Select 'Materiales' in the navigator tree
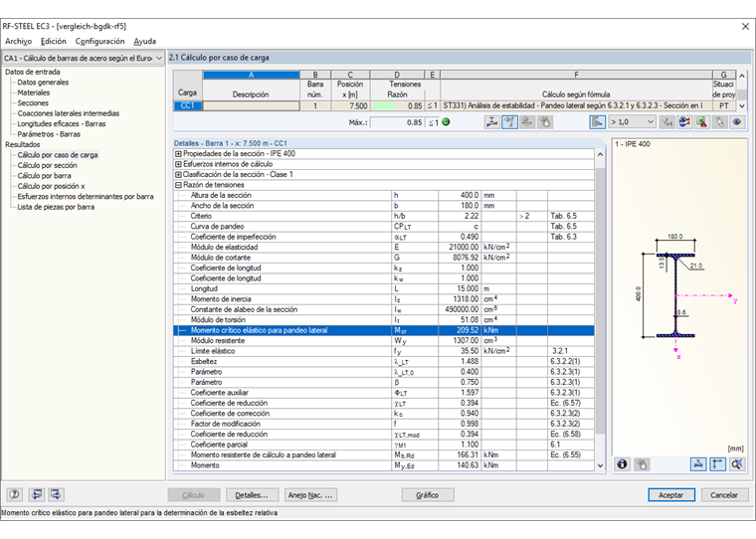The image size is (756, 539). pos(33,92)
